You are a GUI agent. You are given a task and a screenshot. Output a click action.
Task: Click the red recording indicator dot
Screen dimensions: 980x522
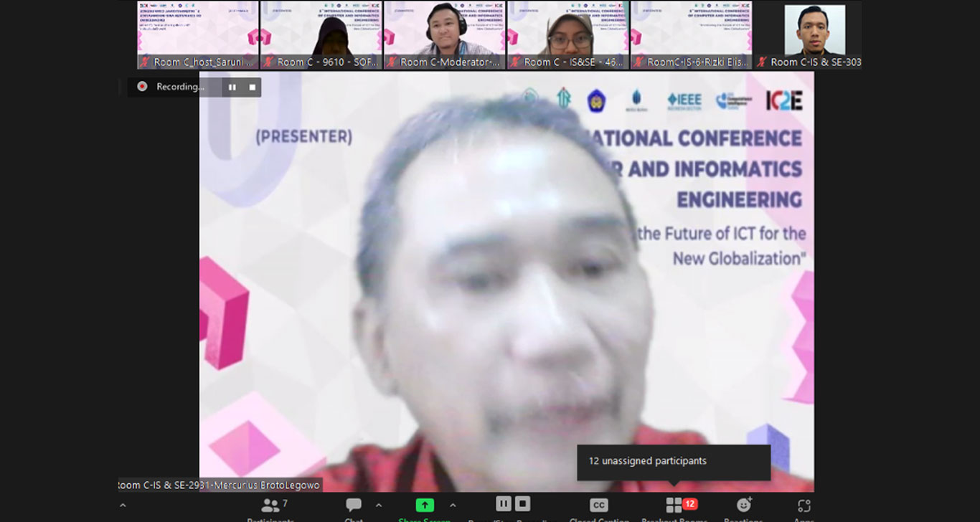tap(142, 87)
